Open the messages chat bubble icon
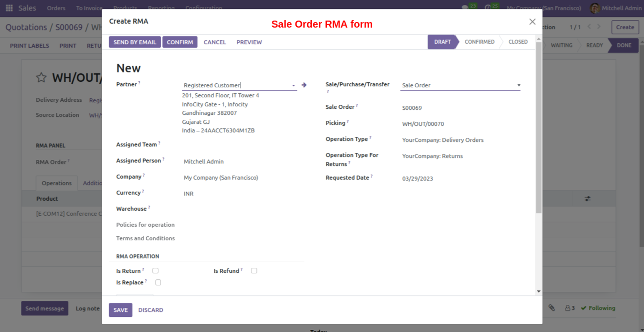Viewport: 644px width, 332px height. pos(465,8)
